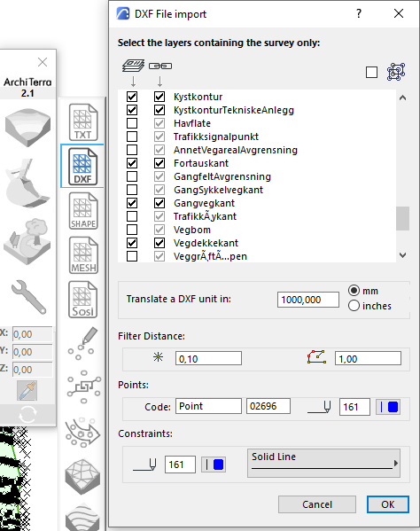
Task: Click the DXF unit value field
Action: 308,300
